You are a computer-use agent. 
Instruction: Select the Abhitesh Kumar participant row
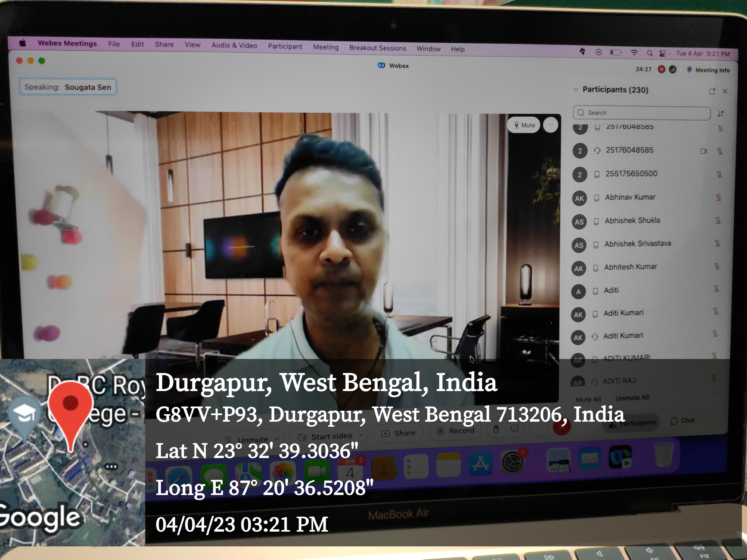click(647, 268)
